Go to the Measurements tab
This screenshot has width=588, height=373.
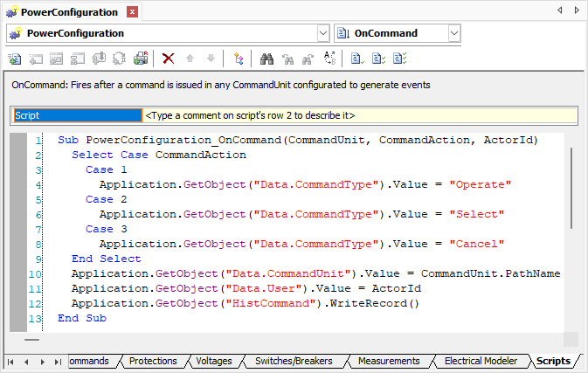tap(389, 361)
